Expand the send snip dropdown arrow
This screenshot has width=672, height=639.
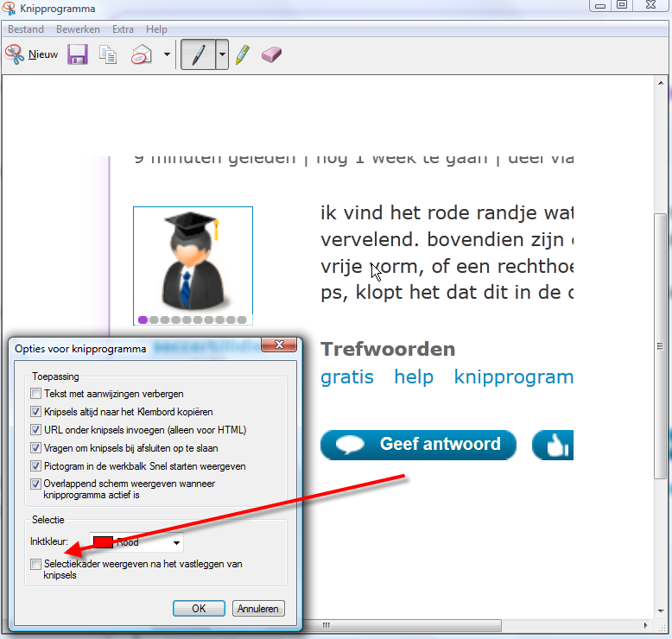(167, 54)
